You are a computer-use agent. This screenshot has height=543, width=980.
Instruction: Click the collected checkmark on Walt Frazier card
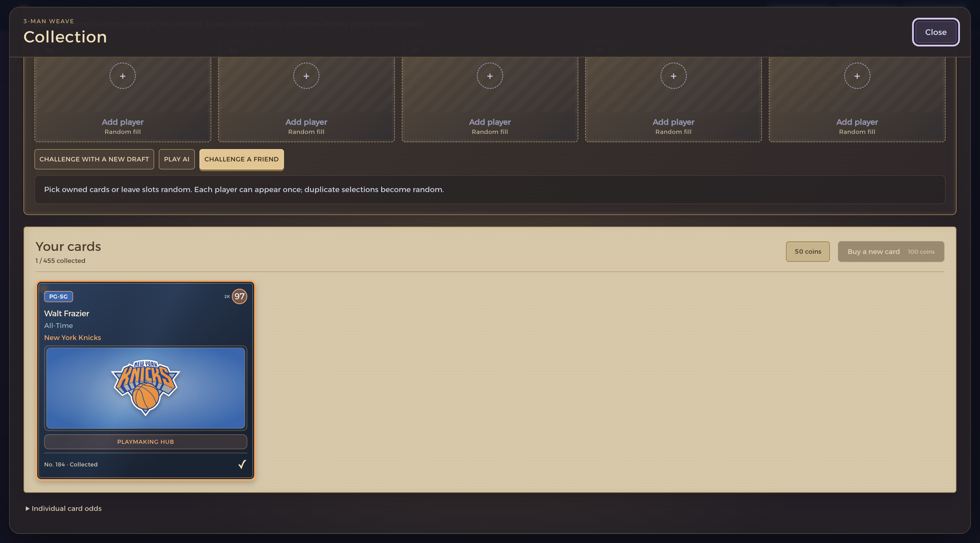click(x=242, y=464)
